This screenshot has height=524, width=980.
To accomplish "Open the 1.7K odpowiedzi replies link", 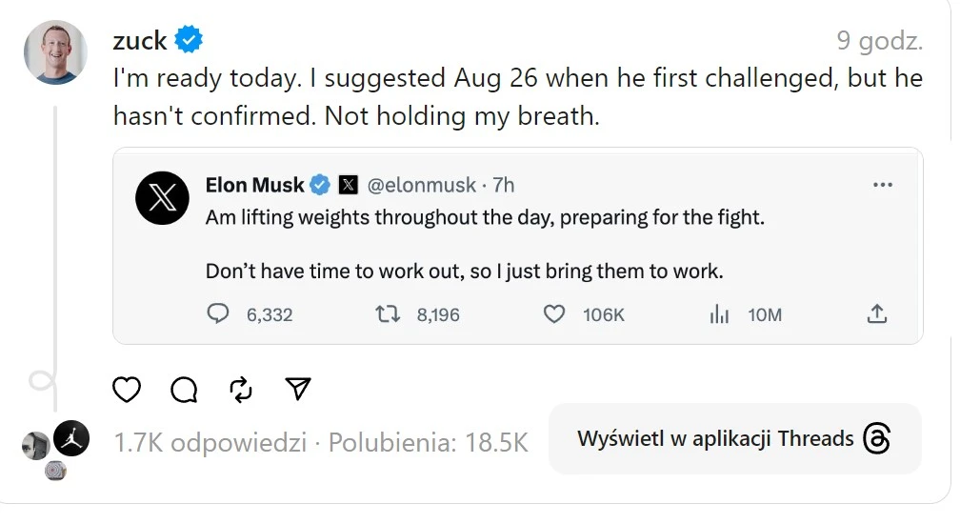I will click(x=210, y=443).
